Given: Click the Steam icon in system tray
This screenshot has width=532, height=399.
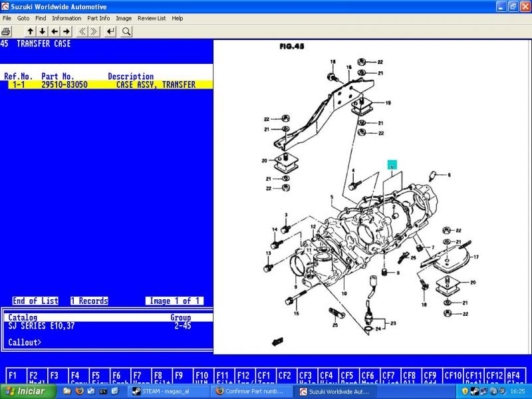Looking at the screenshot, I should pyautogui.click(x=475, y=392).
